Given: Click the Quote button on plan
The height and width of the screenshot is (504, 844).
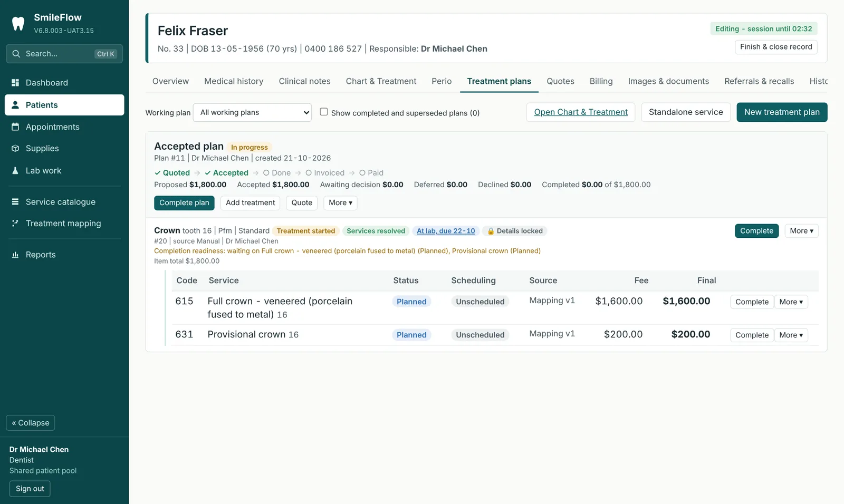Looking at the screenshot, I should click(x=302, y=203).
